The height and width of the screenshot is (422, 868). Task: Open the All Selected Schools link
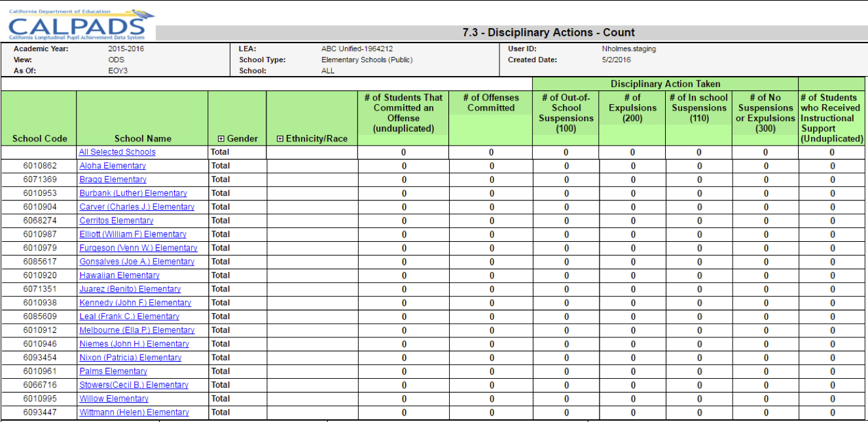tap(117, 152)
